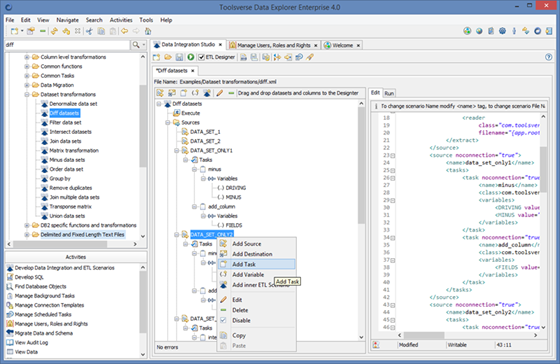Image resolution: width=560 pixels, height=364 pixels.
Task: Click the Save scenario disk icon
Action: pos(179,57)
